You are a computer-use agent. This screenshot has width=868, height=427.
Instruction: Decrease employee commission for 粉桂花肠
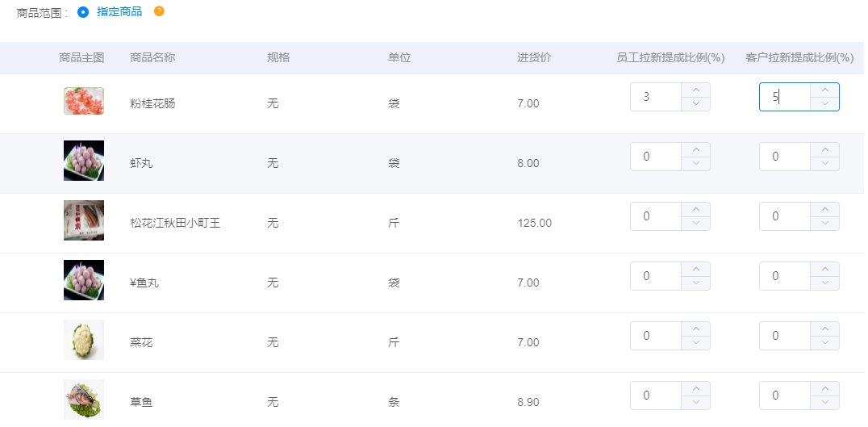[x=695, y=104]
